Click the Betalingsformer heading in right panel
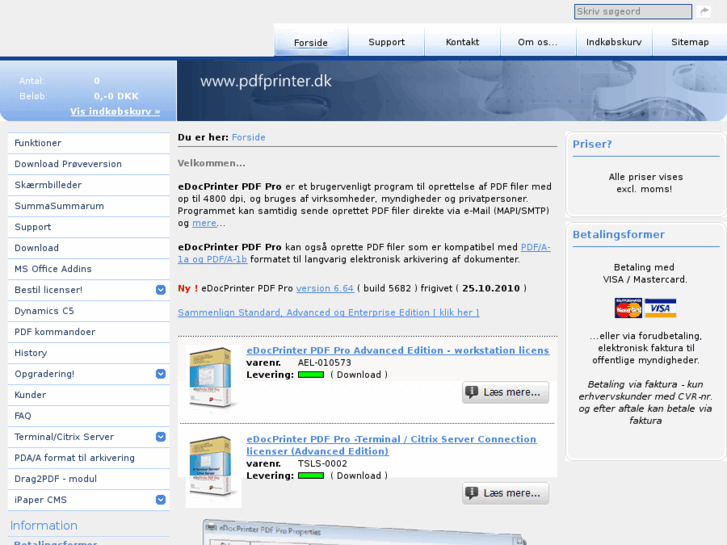This screenshot has width=727, height=545. click(x=619, y=235)
